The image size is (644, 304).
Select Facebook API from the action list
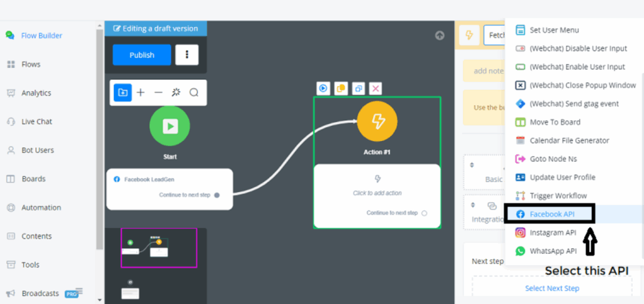(552, 214)
